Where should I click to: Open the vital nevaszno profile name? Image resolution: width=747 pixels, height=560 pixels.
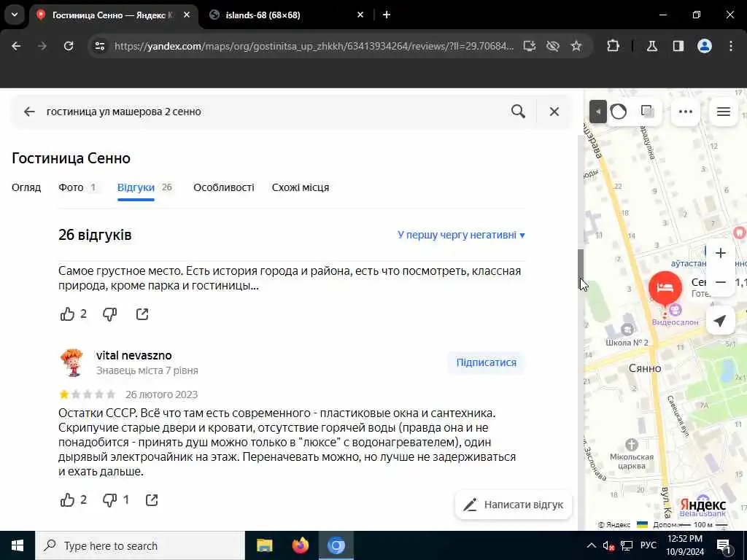point(134,355)
